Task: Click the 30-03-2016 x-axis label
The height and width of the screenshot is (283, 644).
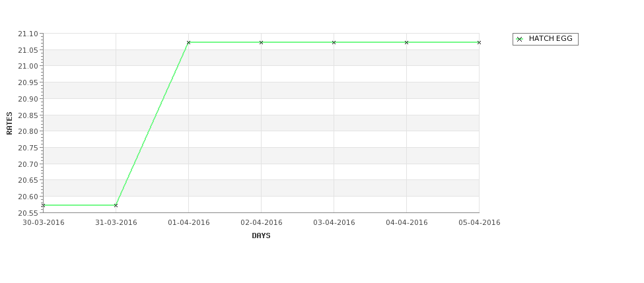Action: [43, 223]
